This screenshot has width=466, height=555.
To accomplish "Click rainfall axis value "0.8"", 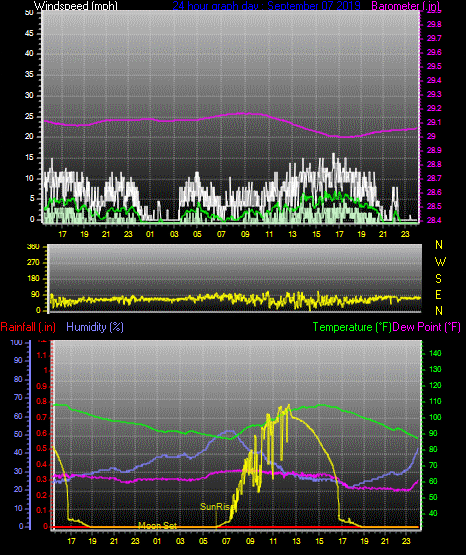I will coord(42,402).
